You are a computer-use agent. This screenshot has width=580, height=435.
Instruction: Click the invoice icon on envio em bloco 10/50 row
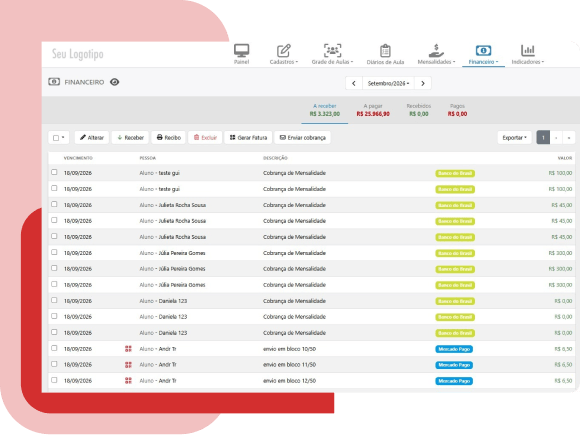pyautogui.click(x=128, y=348)
